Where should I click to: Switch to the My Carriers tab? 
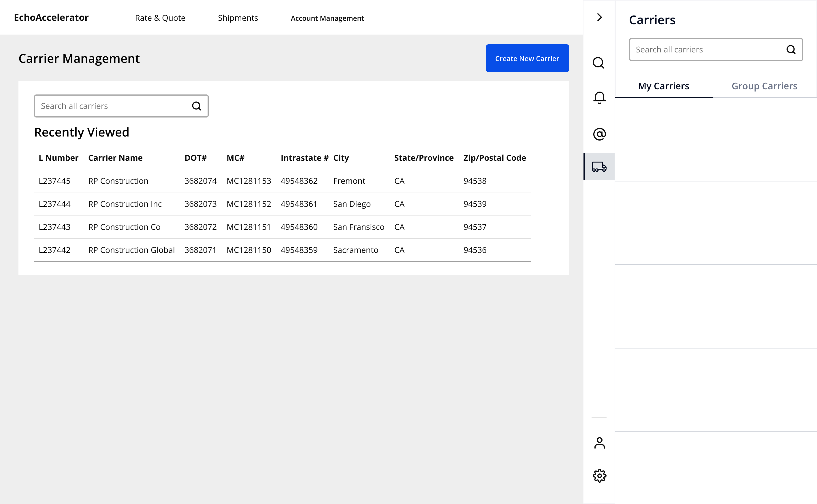coord(664,86)
